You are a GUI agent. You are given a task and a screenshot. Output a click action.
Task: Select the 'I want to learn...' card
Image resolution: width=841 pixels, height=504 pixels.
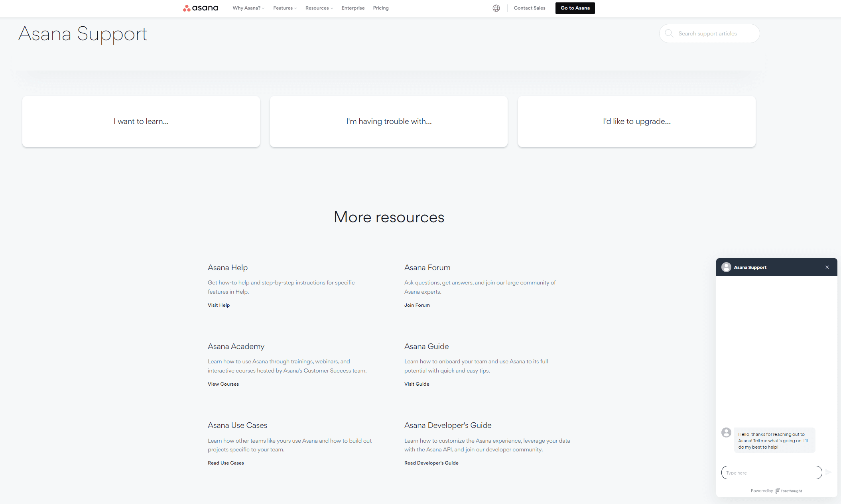[141, 122]
